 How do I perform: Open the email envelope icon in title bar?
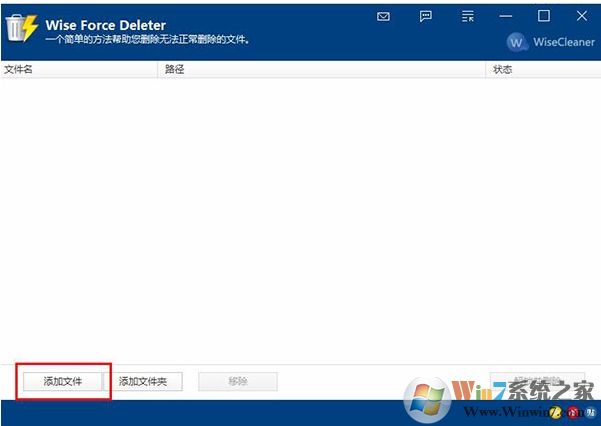point(383,16)
